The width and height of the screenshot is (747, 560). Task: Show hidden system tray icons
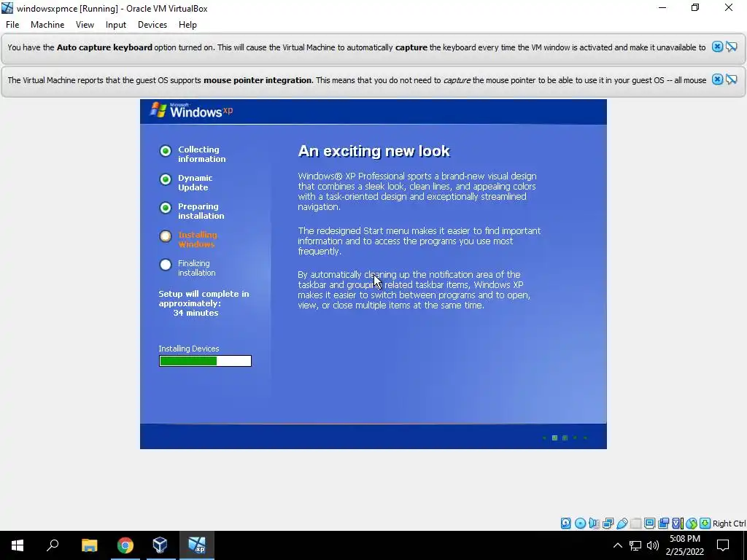click(x=617, y=545)
